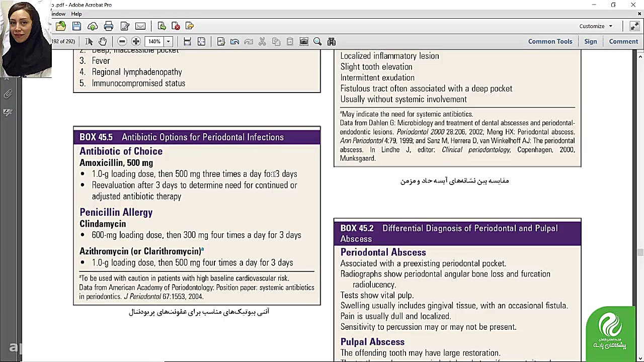Click 'Slight tooth elevation' line
Image resolution: width=644 pixels, height=362 pixels.
(x=376, y=67)
